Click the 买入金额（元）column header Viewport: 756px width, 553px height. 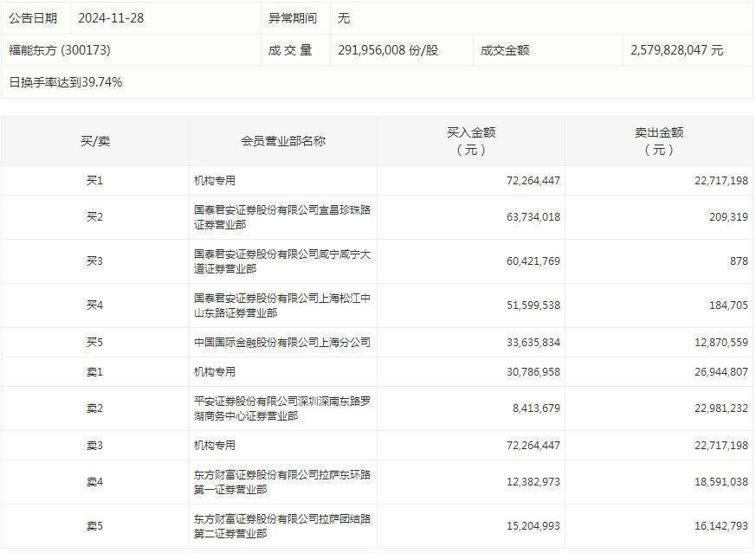[471, 141]
